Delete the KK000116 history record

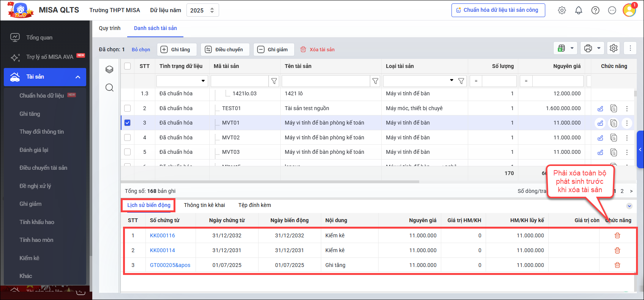click(x=617, y=235)
